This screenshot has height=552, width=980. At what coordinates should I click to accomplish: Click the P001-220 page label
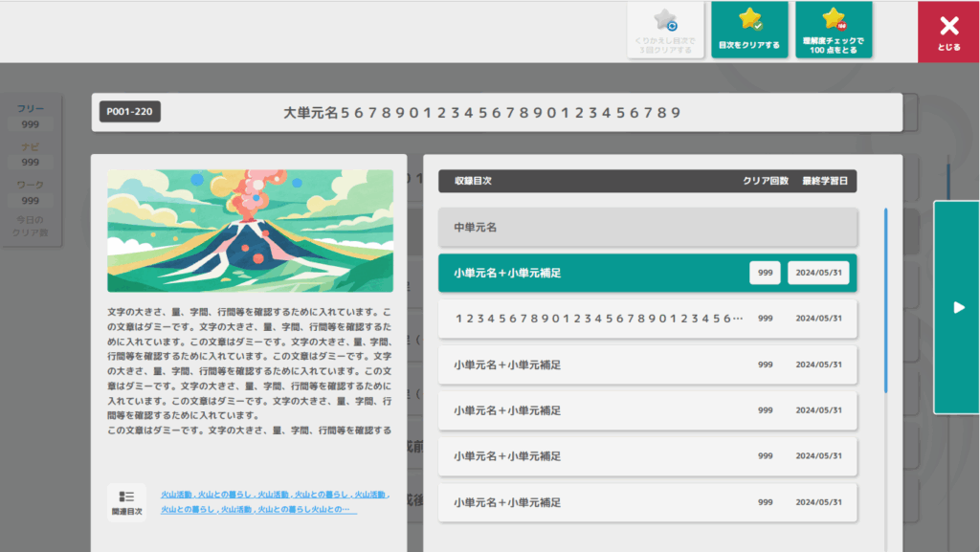[x=129, y=112]
